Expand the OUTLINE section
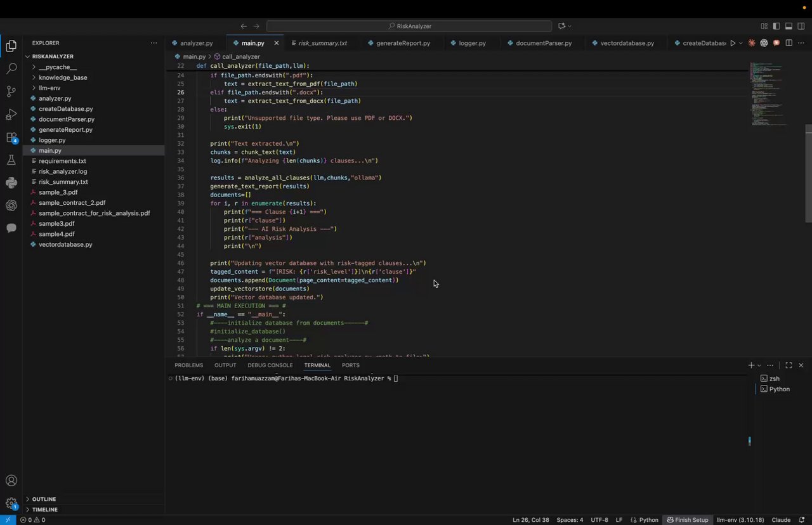Viewport: 812px width, 525px height. (x=44, y=499)
